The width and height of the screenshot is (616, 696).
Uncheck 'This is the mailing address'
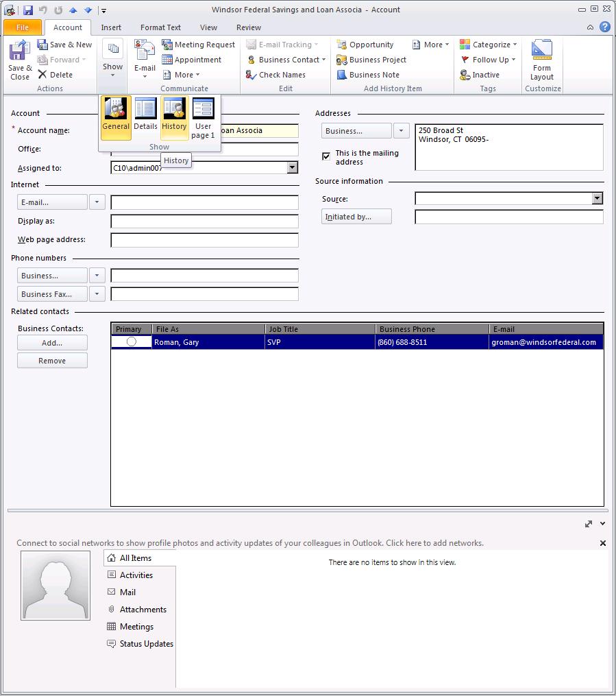326,156
